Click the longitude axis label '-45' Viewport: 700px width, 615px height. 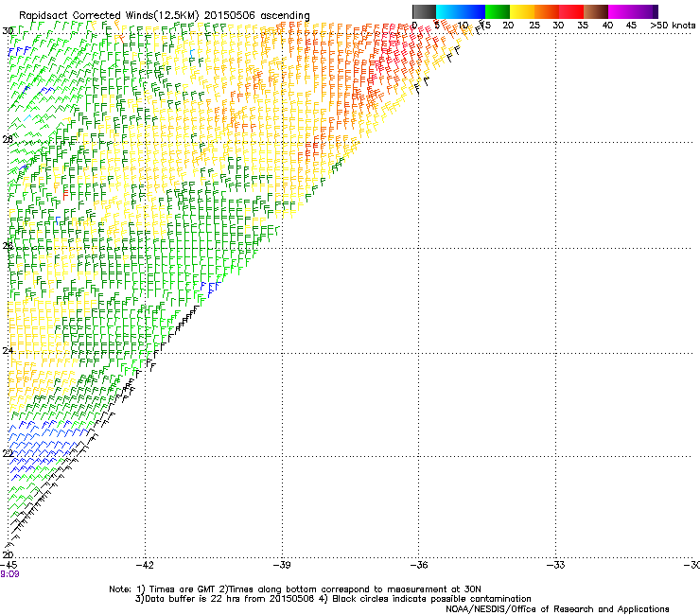pos(9,565)
